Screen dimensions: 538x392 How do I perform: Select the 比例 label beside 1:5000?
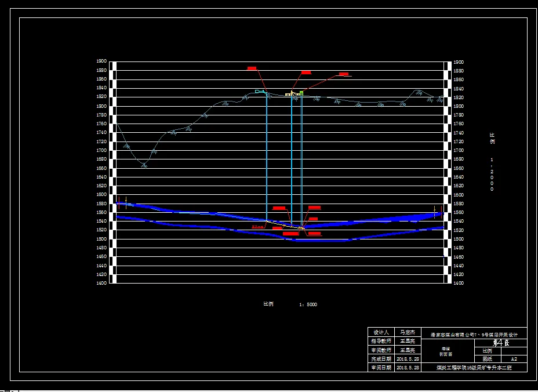(x=268, y=304)
